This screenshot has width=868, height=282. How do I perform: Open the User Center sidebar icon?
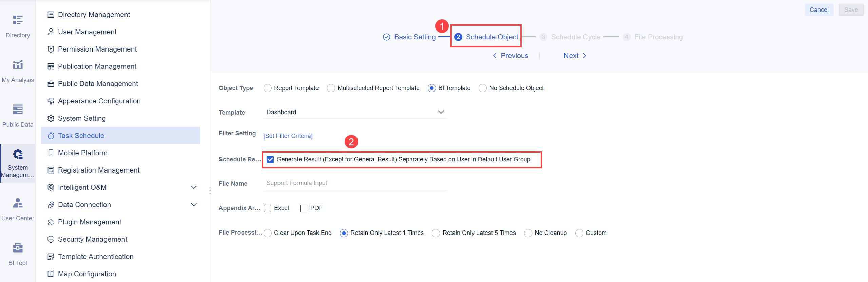pos(18,203)
